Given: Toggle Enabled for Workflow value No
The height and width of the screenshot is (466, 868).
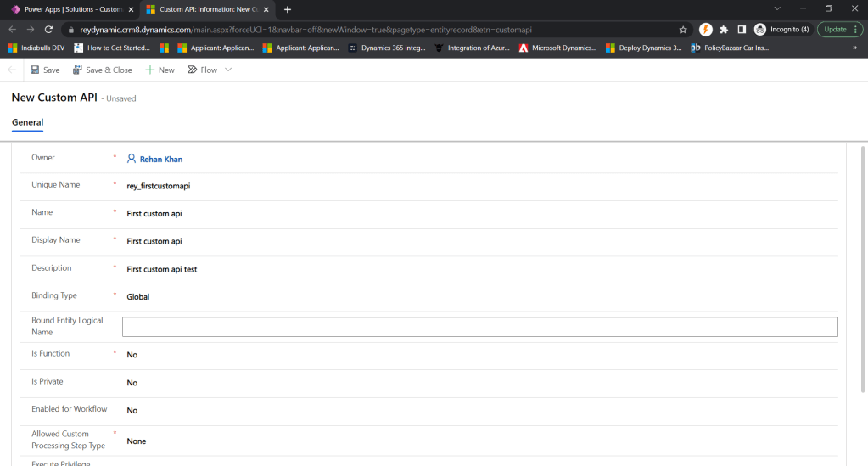Looking at the screenshot, I should point(132,411).
